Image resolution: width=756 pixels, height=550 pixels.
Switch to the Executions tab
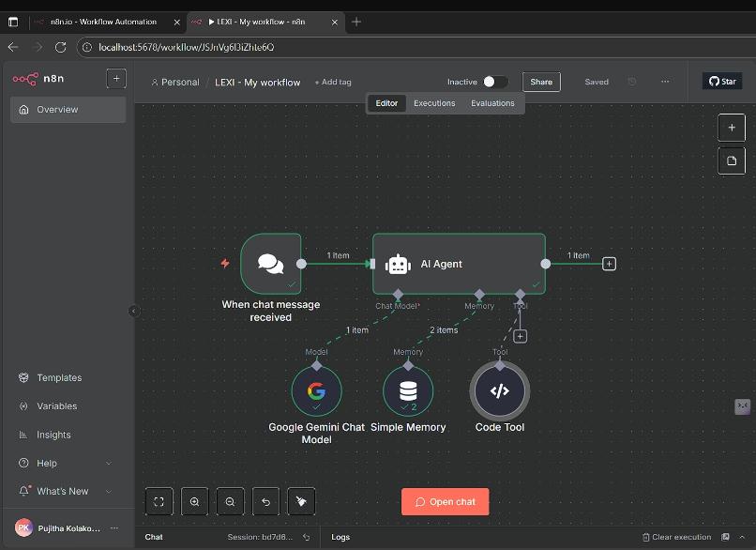click(x=434, y=103)
